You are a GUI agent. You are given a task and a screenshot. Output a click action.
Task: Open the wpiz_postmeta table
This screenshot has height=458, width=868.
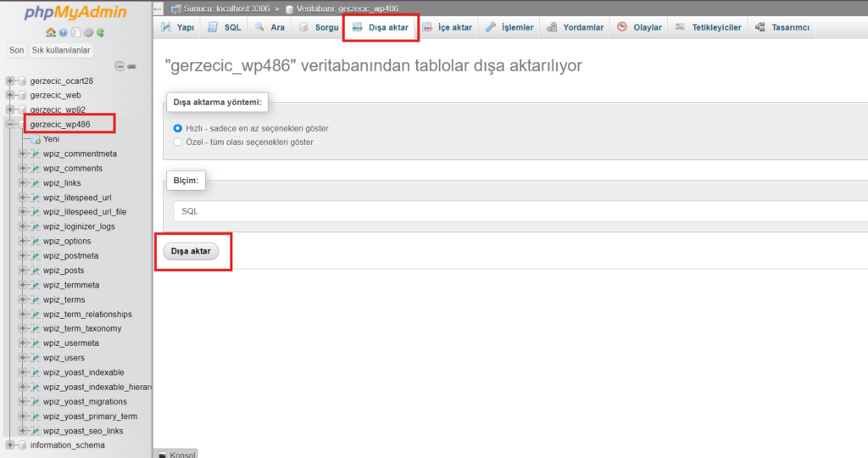click(x=71, y=256)
